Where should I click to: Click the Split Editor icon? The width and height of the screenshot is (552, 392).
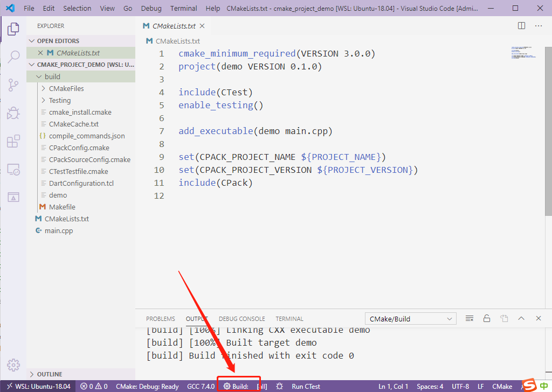521,25
